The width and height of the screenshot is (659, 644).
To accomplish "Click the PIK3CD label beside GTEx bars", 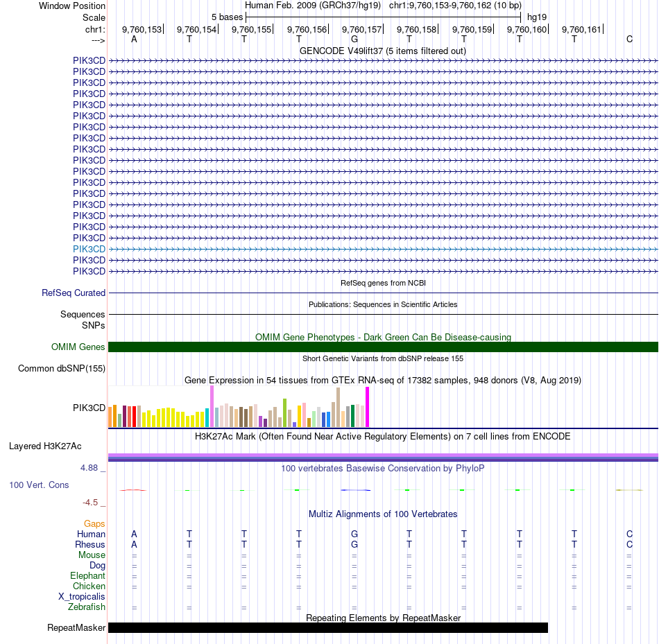I will (x=89, y=408).
